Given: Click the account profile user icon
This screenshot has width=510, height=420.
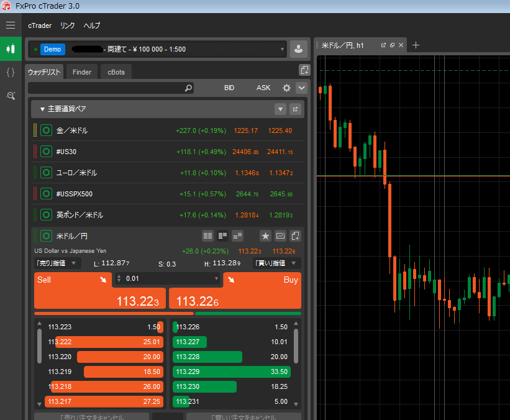Looking at the screenshot, I should (298, 49).
